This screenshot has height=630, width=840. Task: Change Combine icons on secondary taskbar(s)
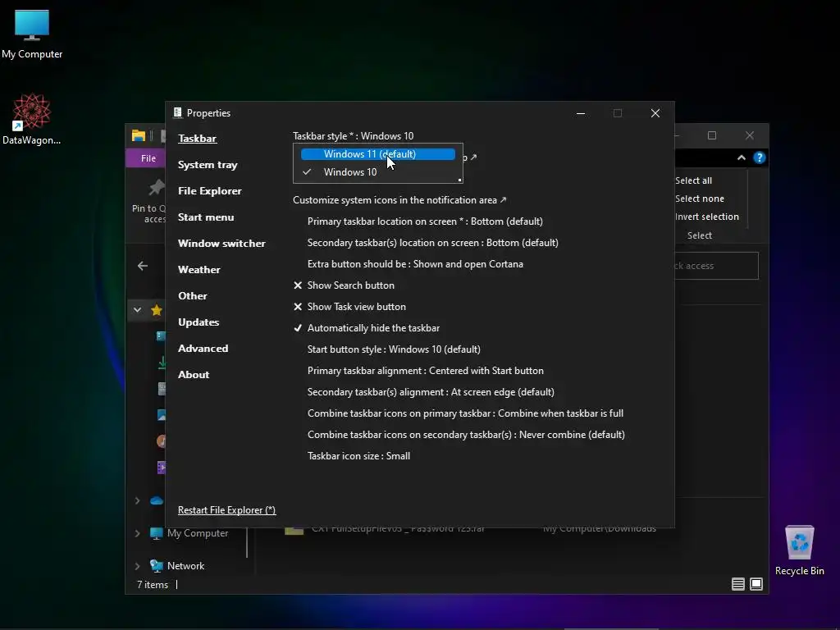(466, 435)
